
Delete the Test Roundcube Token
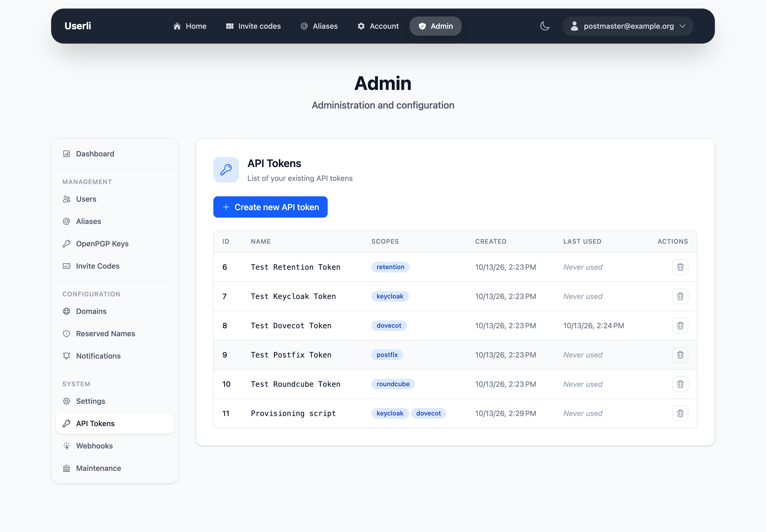click(680, 384)
